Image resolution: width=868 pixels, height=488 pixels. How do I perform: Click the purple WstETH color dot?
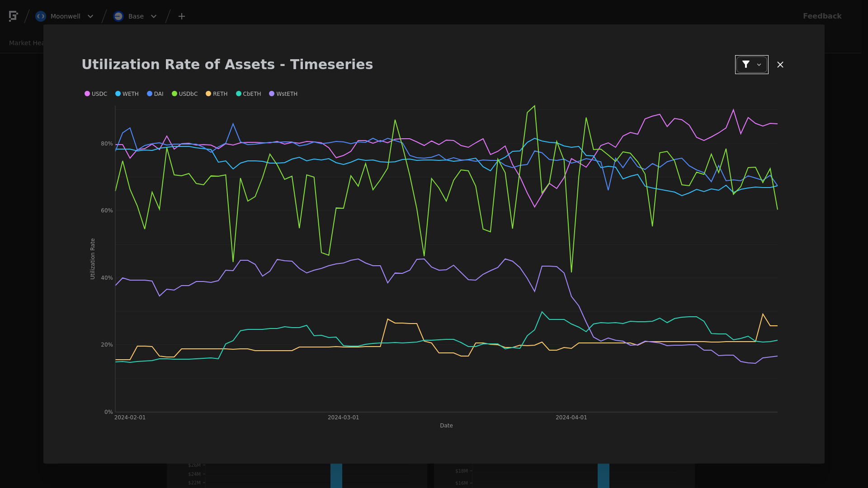272,94
